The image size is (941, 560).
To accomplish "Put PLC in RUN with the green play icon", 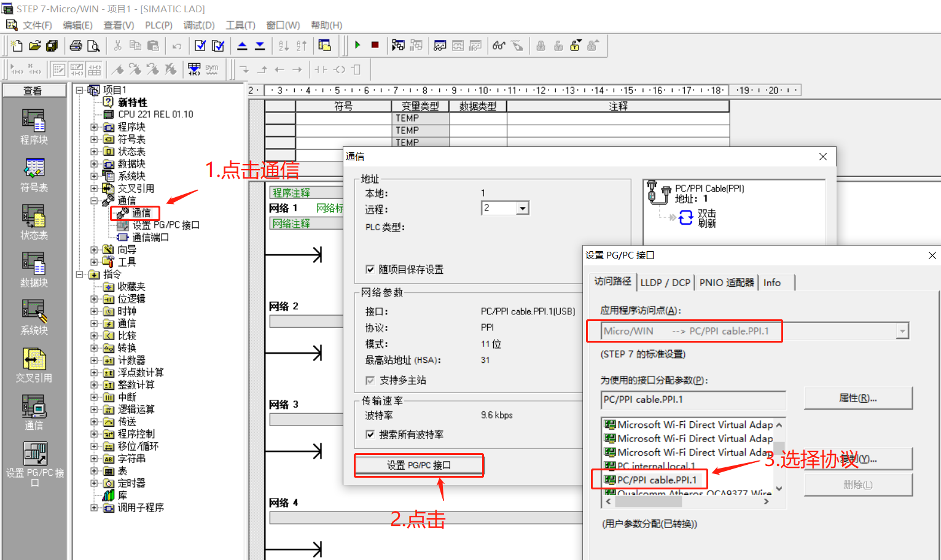I will click(x=357, y=45).
